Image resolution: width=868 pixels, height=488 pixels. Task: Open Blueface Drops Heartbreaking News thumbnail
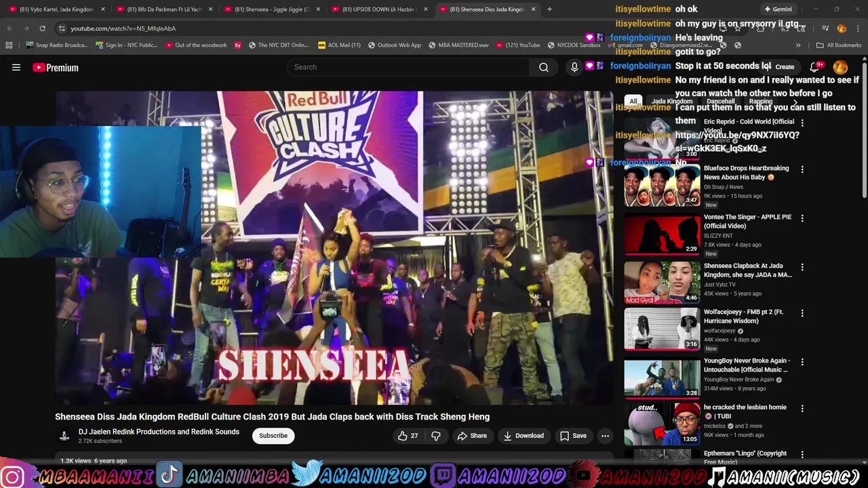pos(662,185)
